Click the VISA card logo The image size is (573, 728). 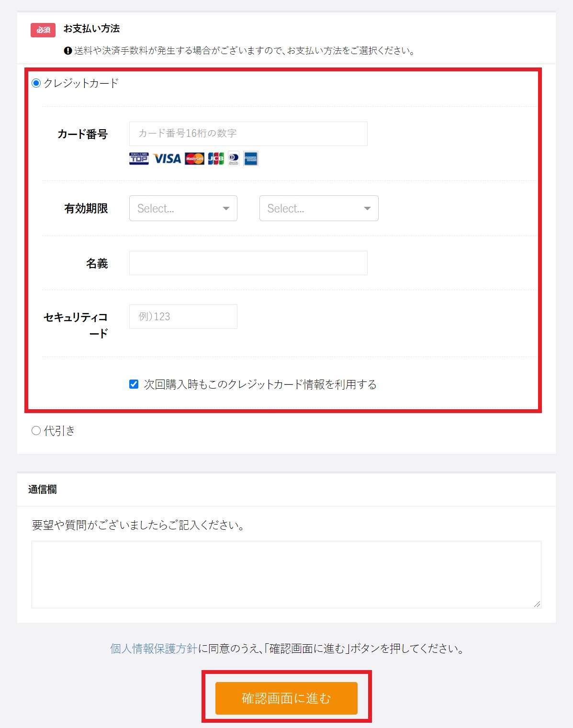click(167, 158)
